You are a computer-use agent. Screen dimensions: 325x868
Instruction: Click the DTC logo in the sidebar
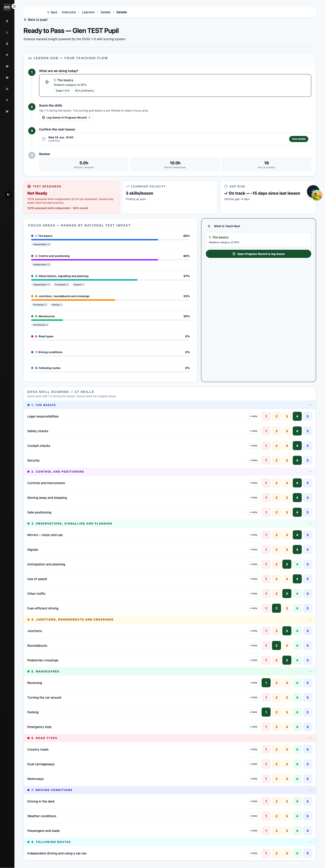click(7, 7)
